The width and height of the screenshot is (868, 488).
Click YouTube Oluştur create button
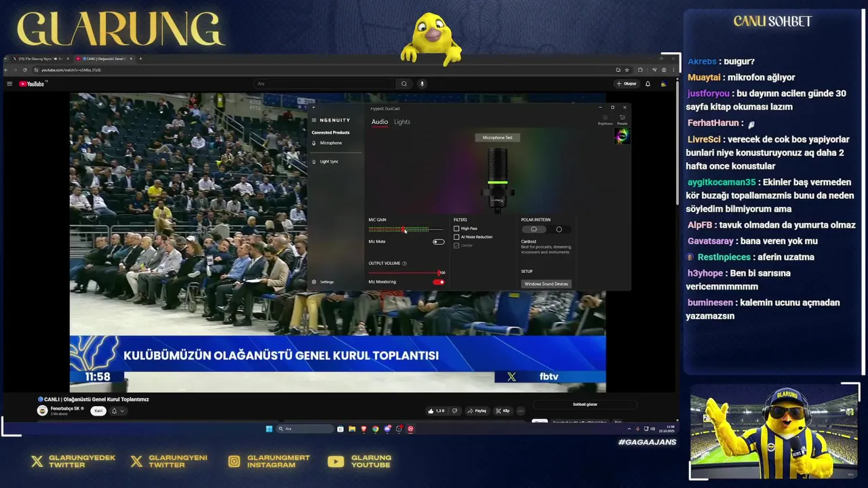(627, 84)
